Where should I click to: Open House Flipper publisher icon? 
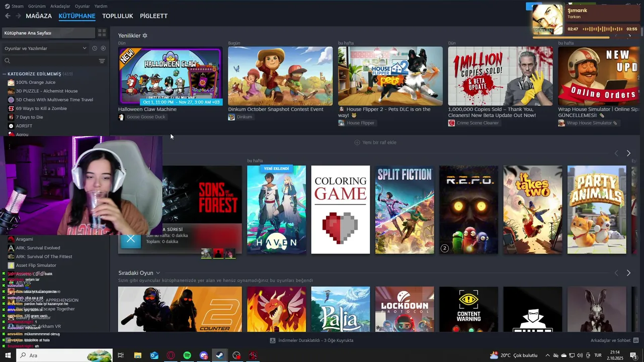coord(341,123)
